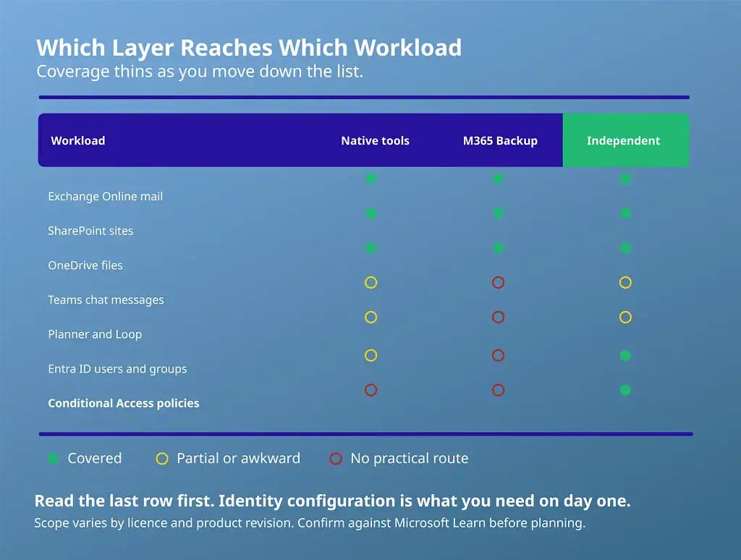This screenshot has width=741, height=560.
Task: Click the 'No practical route' legend text
Action: pyautogui.click(x=410, y=459)
